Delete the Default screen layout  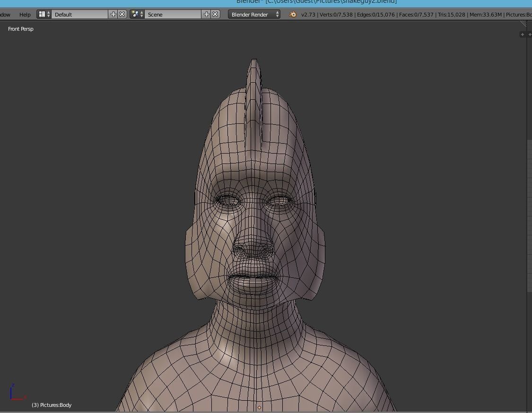click(122, 14)
